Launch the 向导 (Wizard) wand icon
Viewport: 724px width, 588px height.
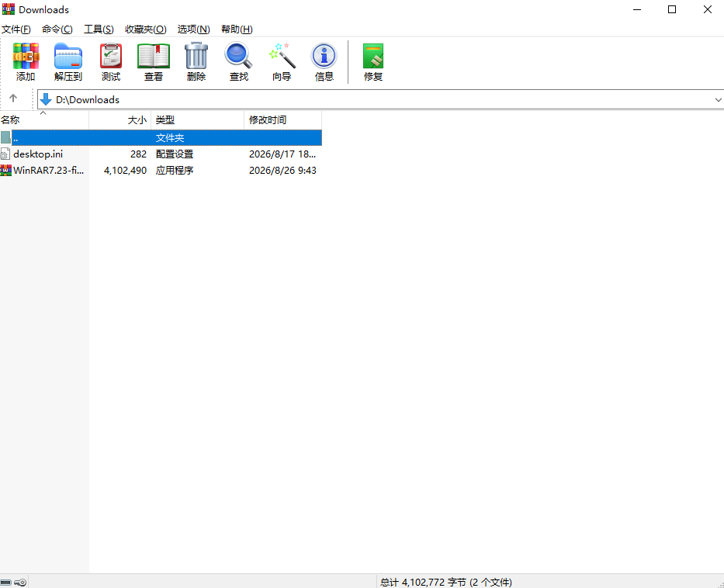(282, 55)
